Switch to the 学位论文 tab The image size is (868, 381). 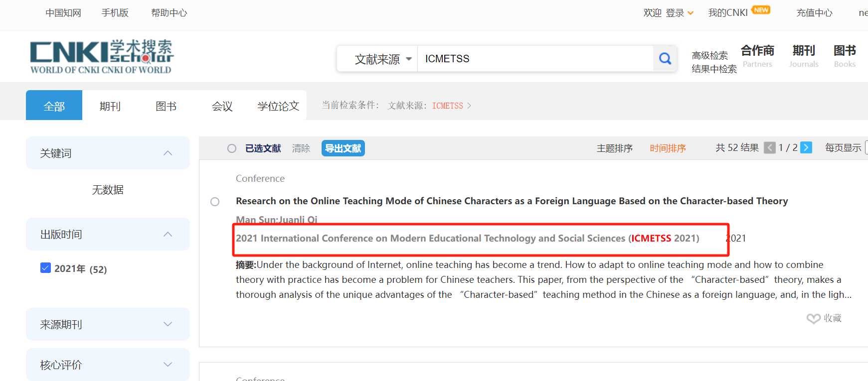pos(278,106)
